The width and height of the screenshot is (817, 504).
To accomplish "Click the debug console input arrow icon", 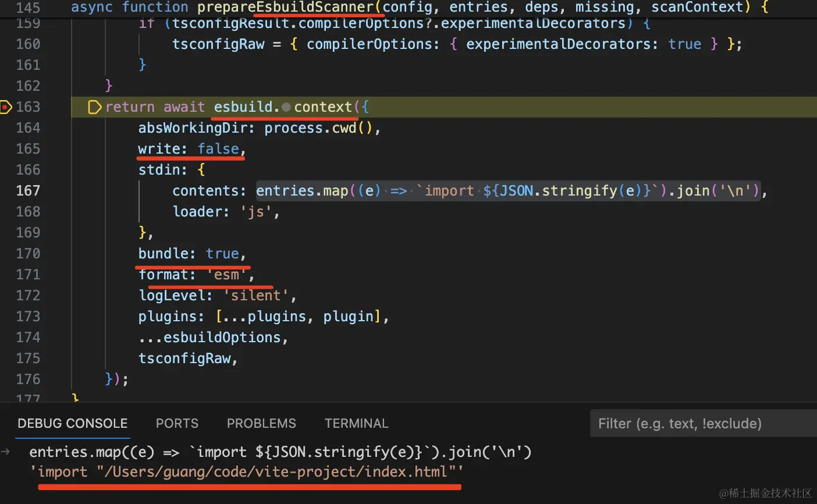I will (x=5, y=452).
